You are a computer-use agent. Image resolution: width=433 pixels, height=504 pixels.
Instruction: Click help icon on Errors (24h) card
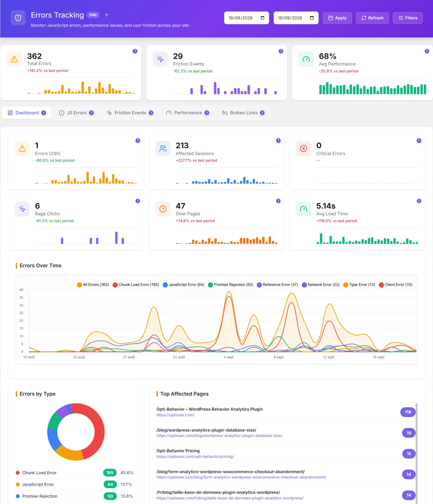(x=138, y=141)
